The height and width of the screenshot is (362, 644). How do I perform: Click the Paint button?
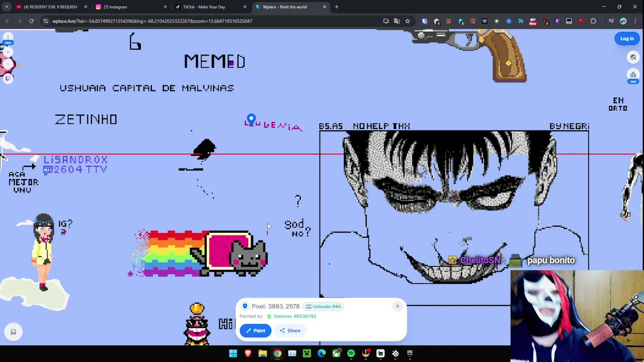255,330
